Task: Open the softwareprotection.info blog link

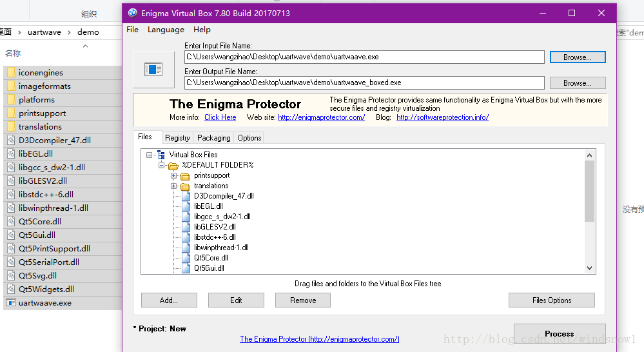Action: pos(442,117)
